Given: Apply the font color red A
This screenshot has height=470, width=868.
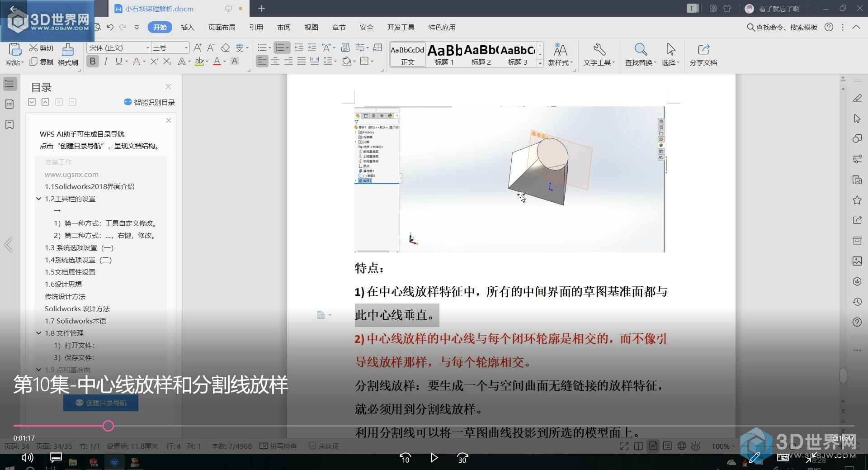Looking at the screenshot, I should (217, 61).
